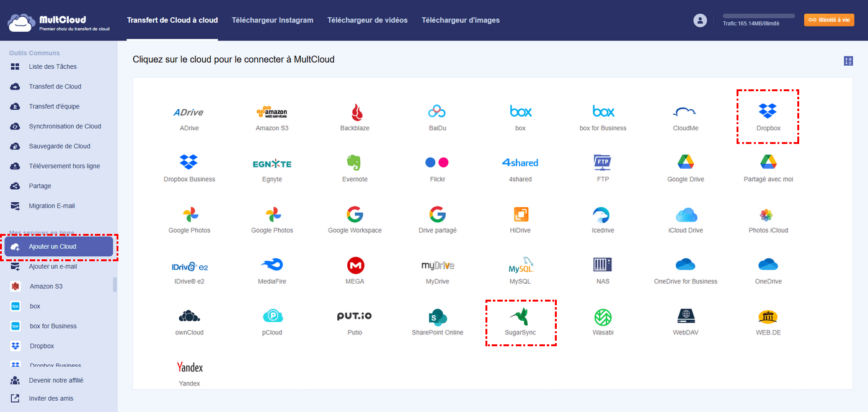
Task: Choose the HiDrive service icon
Action: pos(520,215)
